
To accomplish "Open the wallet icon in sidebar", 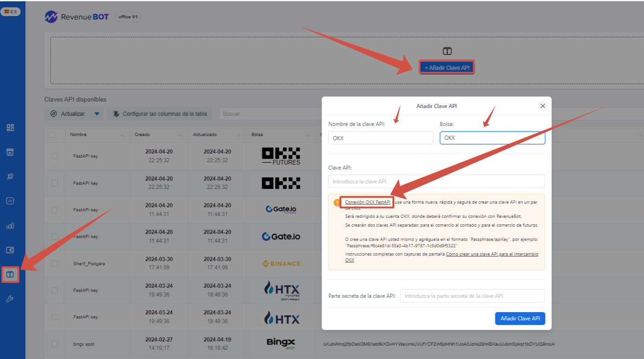I will pyautogui.click(x=10, y=250).
